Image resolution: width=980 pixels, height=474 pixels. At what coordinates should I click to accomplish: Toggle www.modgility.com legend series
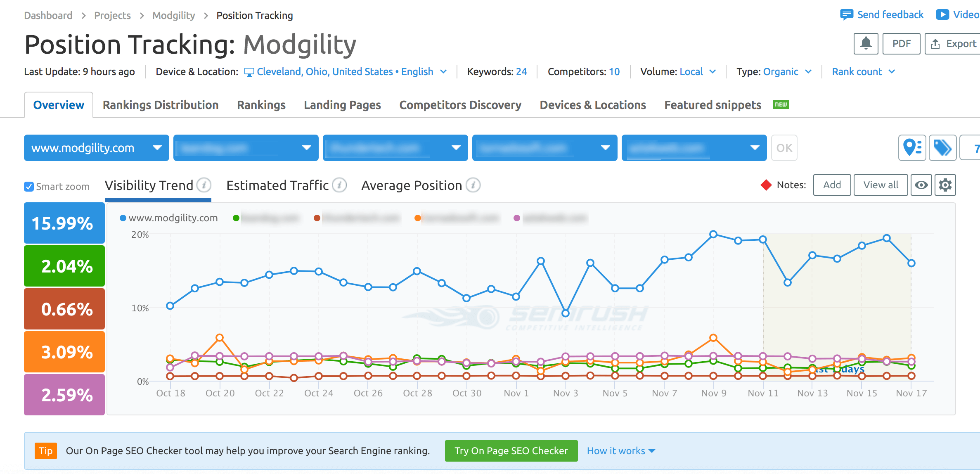[169, 218]
